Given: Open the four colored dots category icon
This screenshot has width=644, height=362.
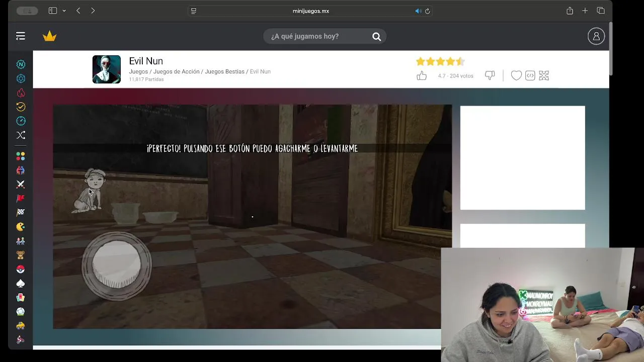Looking at the screenshot, I should [21, 156].
